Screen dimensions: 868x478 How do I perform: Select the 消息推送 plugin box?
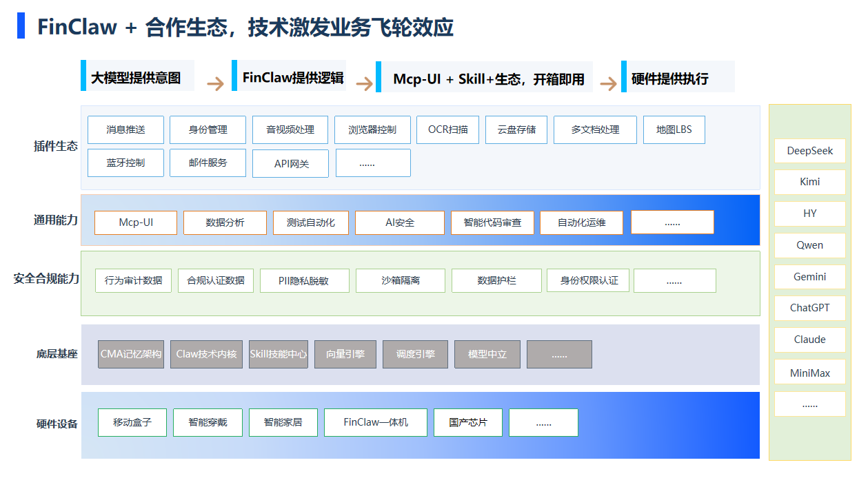pos(125,129)
